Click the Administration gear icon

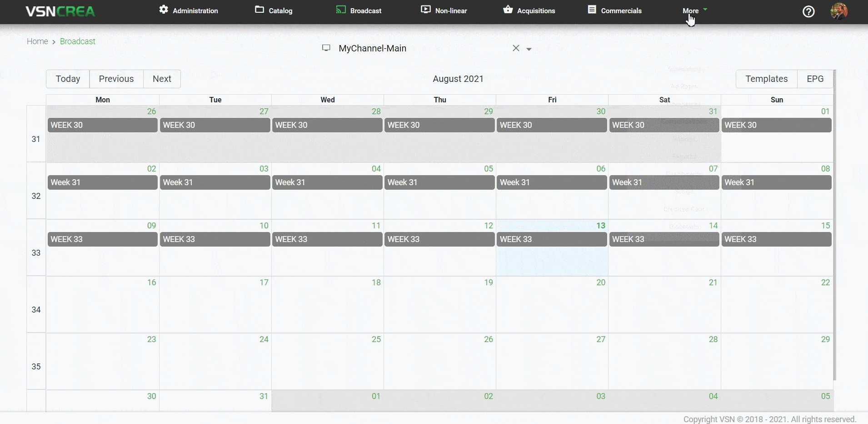pyautogui.click(x=164, y=10)
